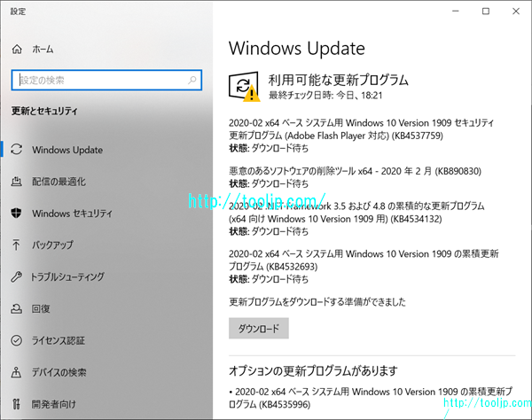Click the 回復 recovery icon

coord(16,308)
